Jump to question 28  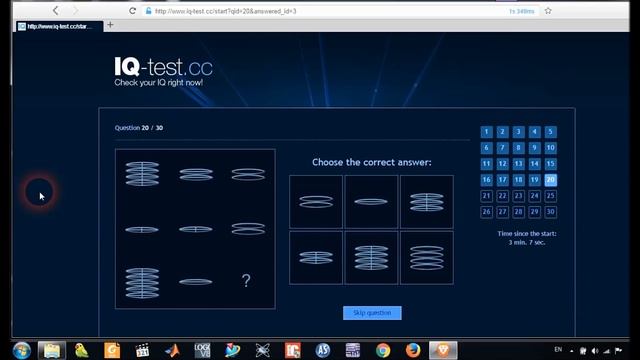[518, 212]
